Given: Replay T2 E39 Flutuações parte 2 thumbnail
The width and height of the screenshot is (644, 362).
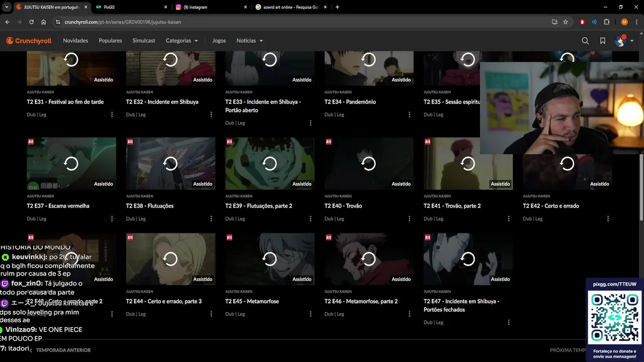Looking at the screenshot, I should click(270, 163).
